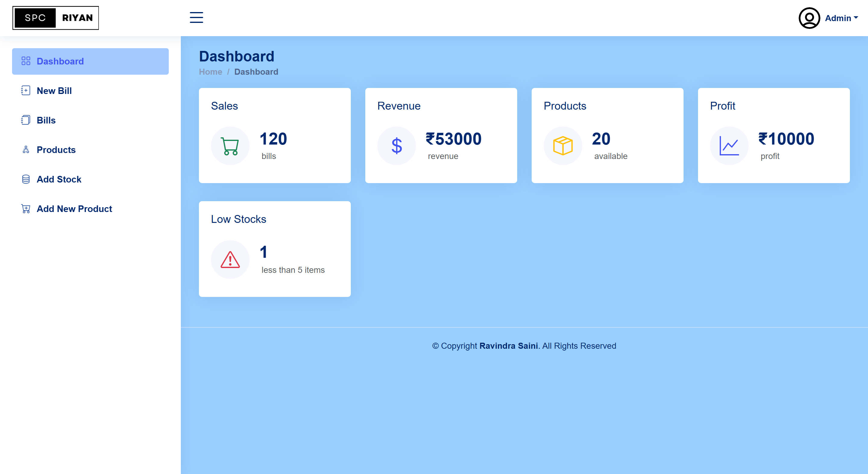
Task: Go to Bills in the sidebar
Action: [x=90, y=120]
